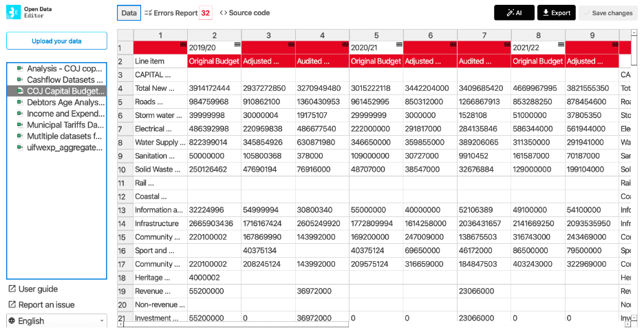This screenshot has height=328, width=644.
Task: Select the Data tab
Action: 129,12
